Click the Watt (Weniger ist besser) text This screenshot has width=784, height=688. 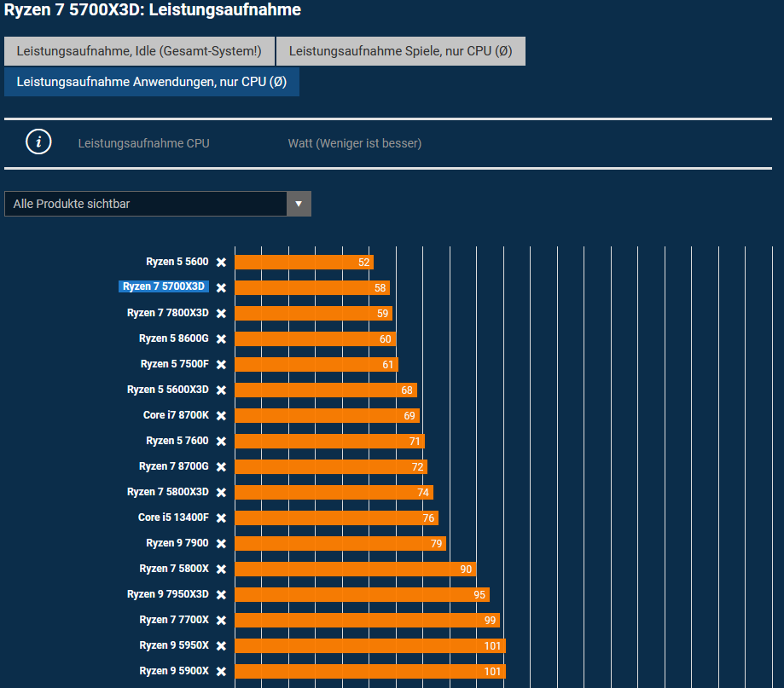click(x=355, y=143)
